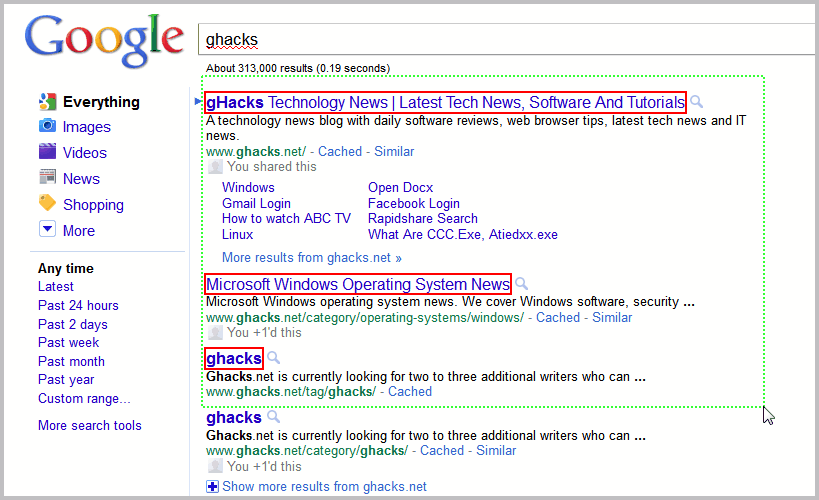Open More search tools
The height and width of the screenshot is (500, 819).
[89, 425]
